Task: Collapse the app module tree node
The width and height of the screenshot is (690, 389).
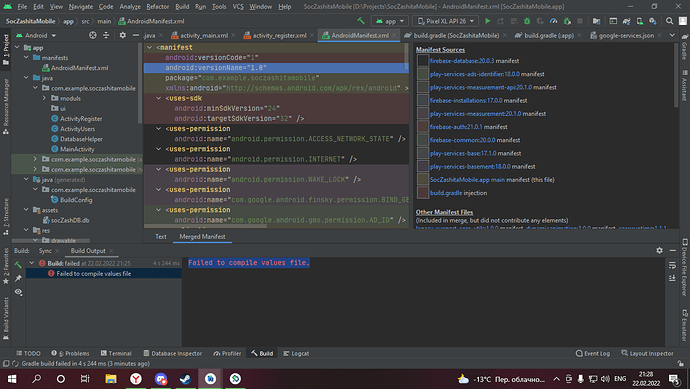Action: pos(18,48)
